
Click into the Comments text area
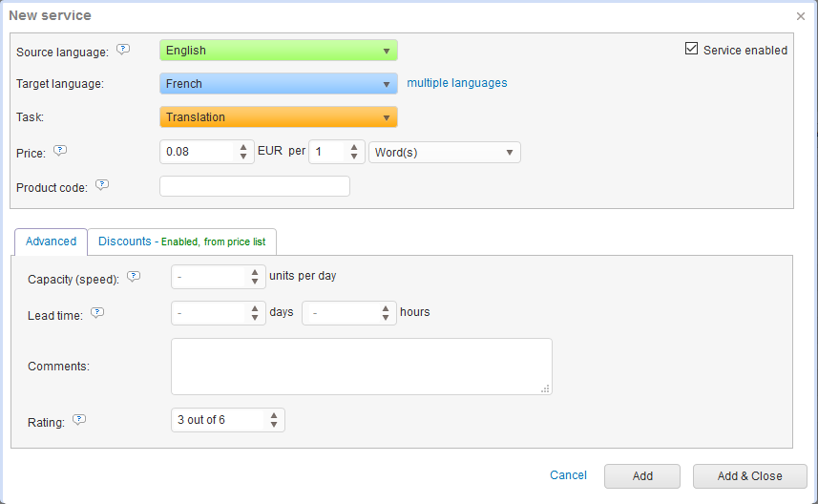click(361, 367)
